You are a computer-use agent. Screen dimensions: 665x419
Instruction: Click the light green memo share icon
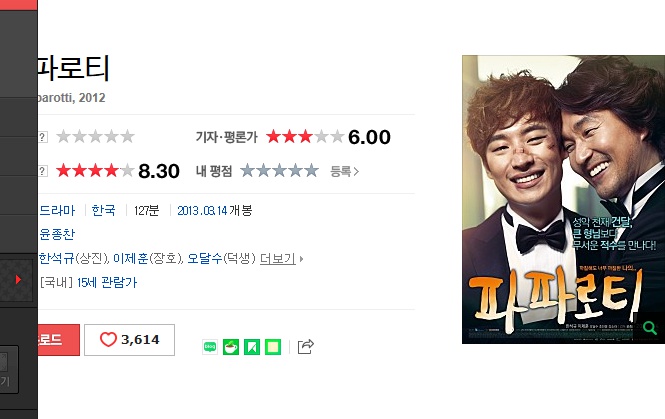[x=273, y=347]
